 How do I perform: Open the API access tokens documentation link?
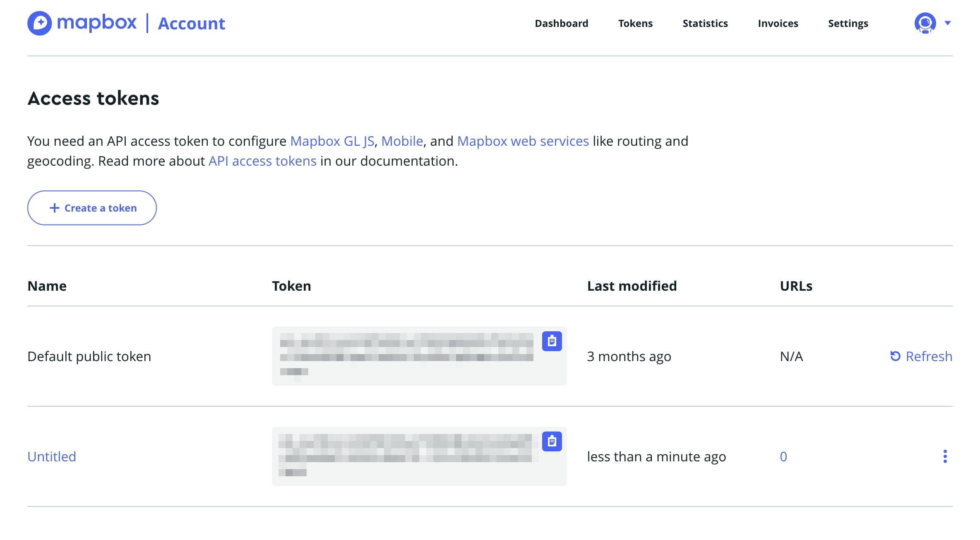[x=262, y=161]
